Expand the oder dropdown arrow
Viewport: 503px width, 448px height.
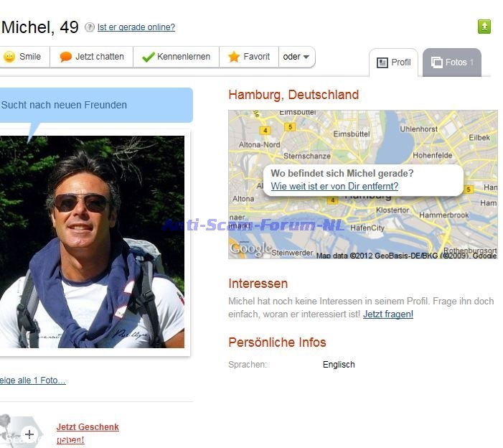[306, 57]
